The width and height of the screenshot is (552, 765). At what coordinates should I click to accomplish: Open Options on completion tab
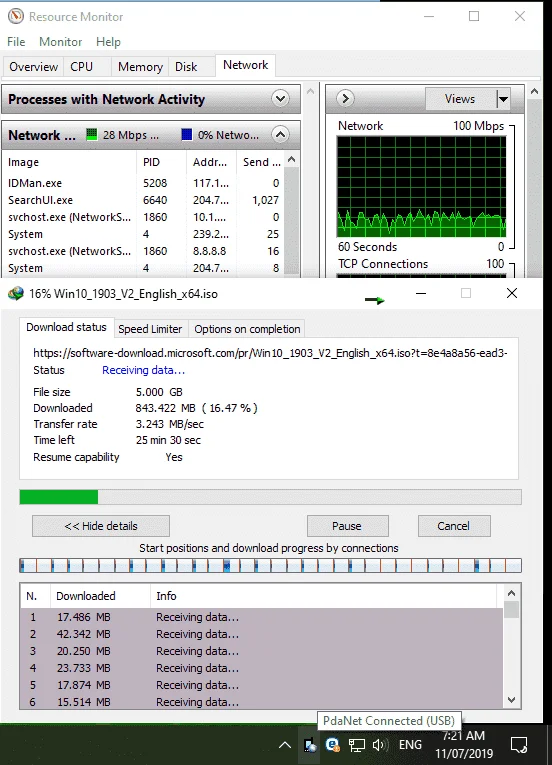click(x=247, y=329)
